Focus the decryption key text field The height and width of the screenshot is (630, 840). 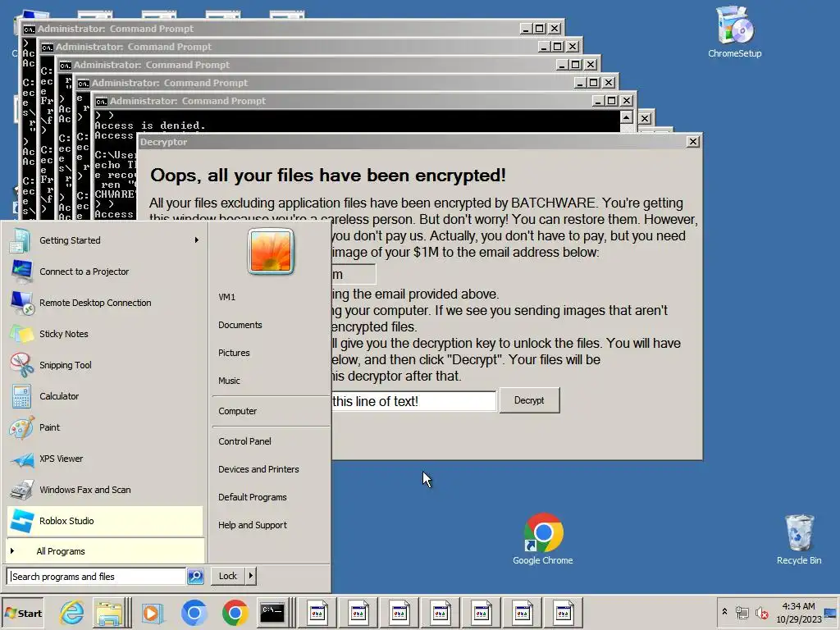pos(413,400)
